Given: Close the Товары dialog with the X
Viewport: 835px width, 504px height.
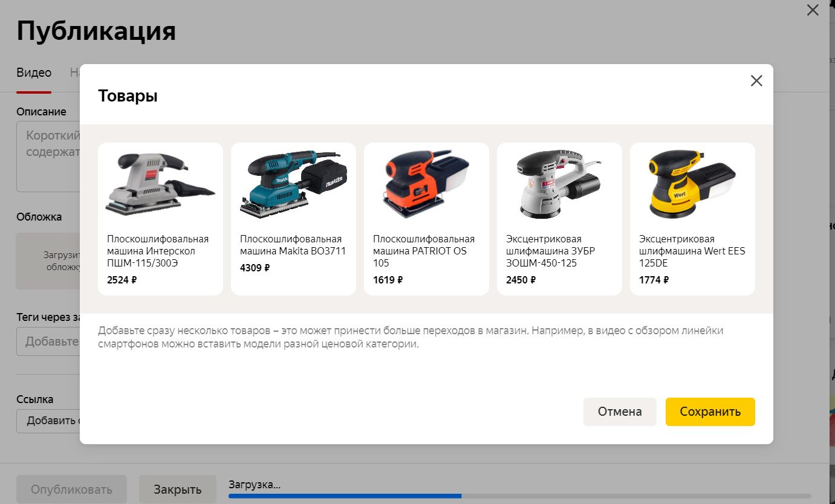Looking at the screenshot, I should coord(756,81).
